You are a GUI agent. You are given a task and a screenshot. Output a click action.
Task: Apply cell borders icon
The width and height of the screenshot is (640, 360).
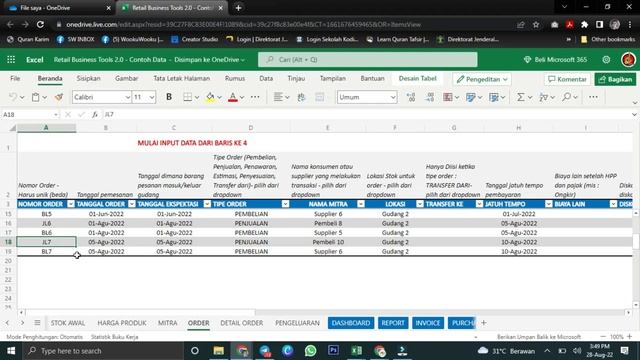pyautogui.click(x=187, y=97)
